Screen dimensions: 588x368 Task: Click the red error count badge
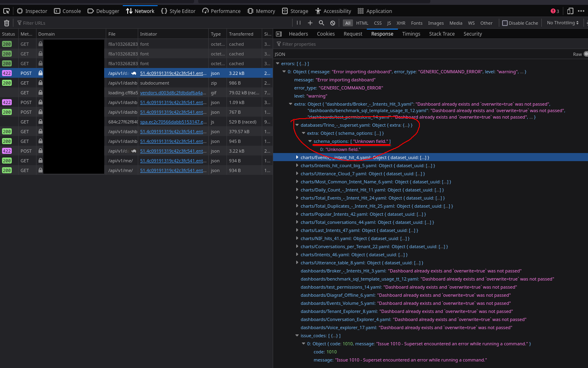(555, 11)
